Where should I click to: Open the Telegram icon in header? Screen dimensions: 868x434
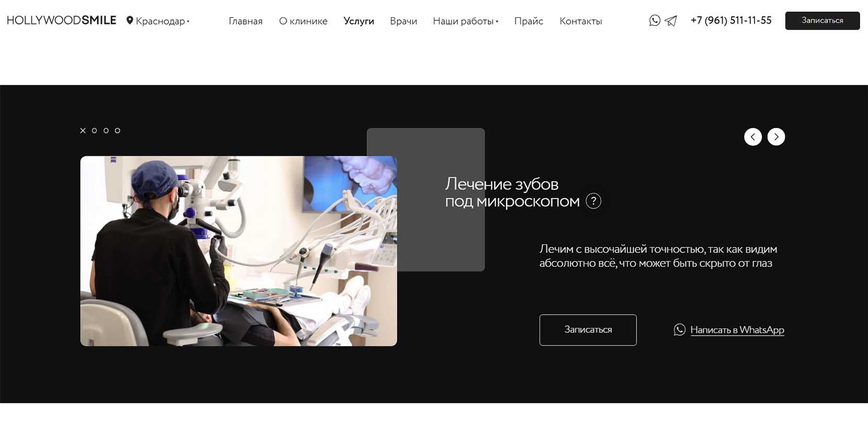671,21
